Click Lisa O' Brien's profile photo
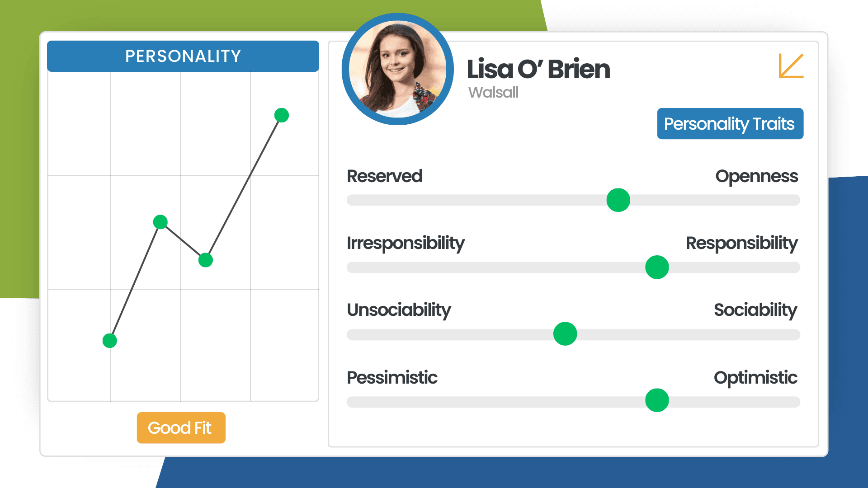Image resolution: width=868 pixels, height=488 pixels. pyautogui.click(x=398, y=69)
